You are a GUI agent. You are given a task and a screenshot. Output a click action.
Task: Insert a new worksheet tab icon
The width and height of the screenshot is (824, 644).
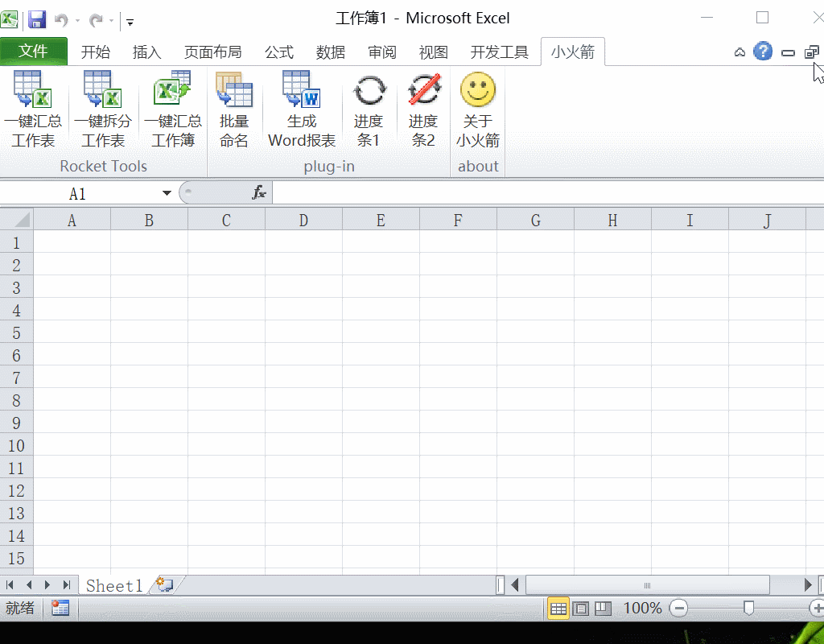(165, 584)
